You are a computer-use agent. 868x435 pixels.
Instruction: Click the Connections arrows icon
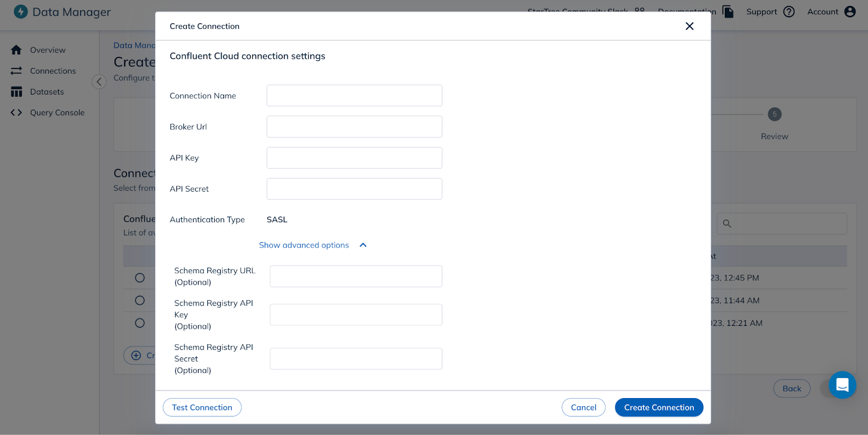[16, 71]
